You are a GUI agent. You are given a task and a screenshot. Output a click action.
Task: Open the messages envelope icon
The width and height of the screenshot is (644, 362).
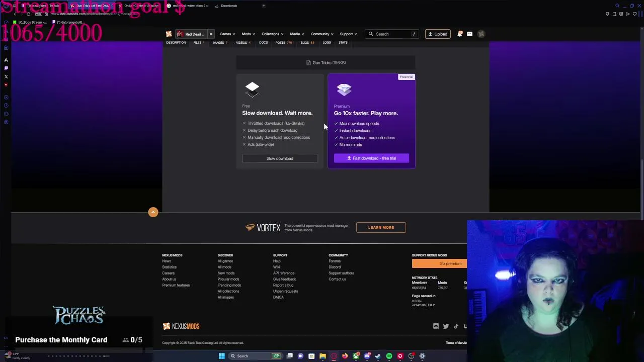click(x=469, y=34)
